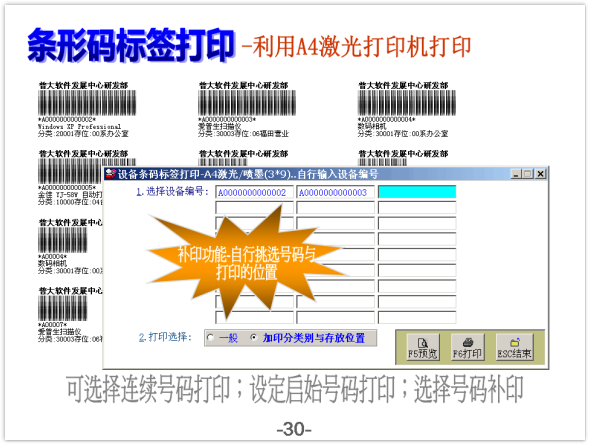
Task: Click the empty field below A0000000000003
Action: tap(336, 208)
